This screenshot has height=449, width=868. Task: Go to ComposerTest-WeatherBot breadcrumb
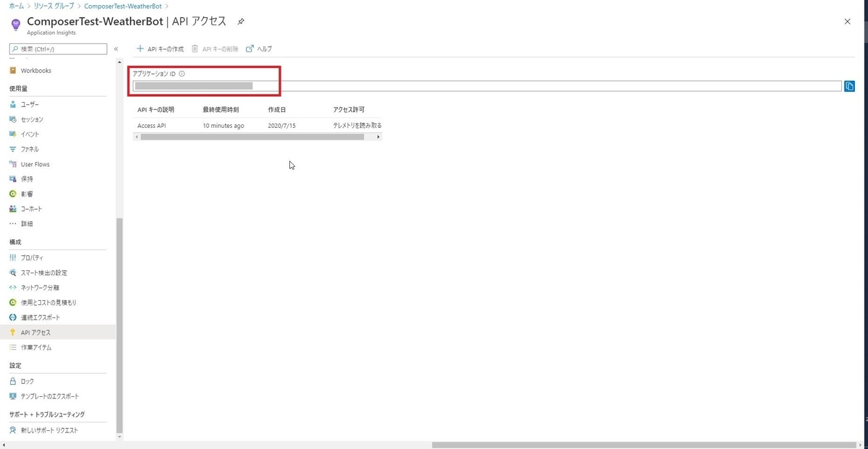click(123, 6)
